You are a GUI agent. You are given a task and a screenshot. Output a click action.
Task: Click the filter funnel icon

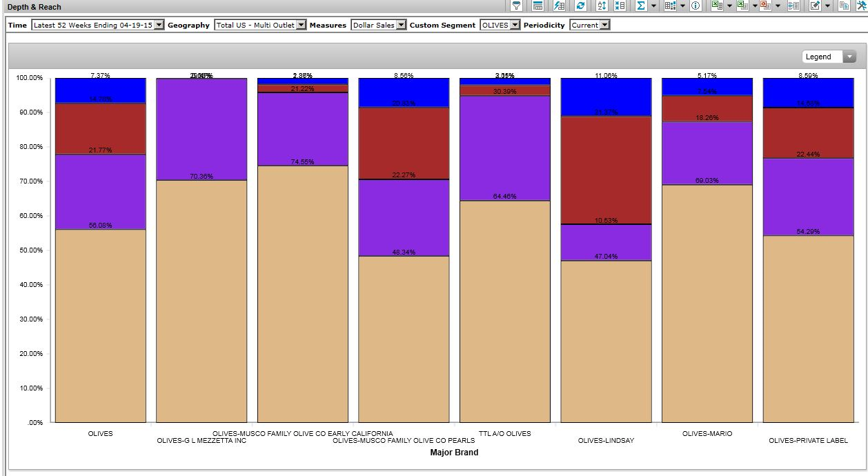[516, 6]
